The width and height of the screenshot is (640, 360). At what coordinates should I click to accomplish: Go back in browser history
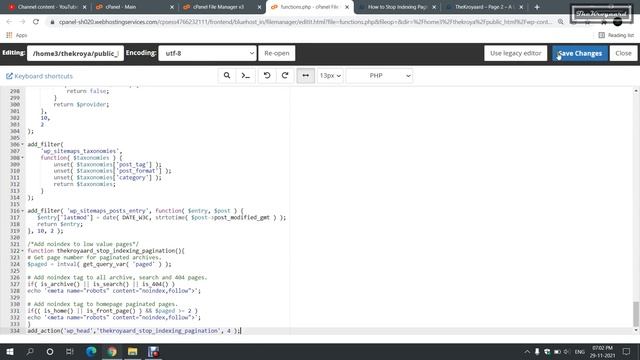(9, 22)
